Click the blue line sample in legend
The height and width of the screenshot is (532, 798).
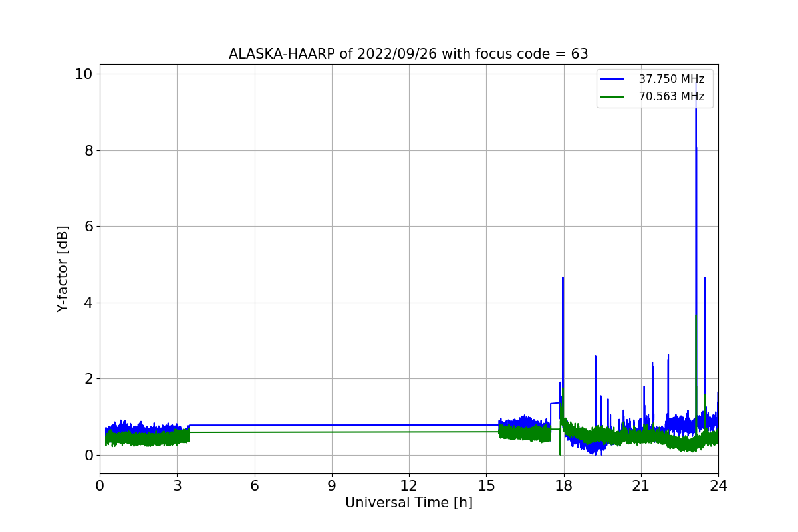(613, 80)
